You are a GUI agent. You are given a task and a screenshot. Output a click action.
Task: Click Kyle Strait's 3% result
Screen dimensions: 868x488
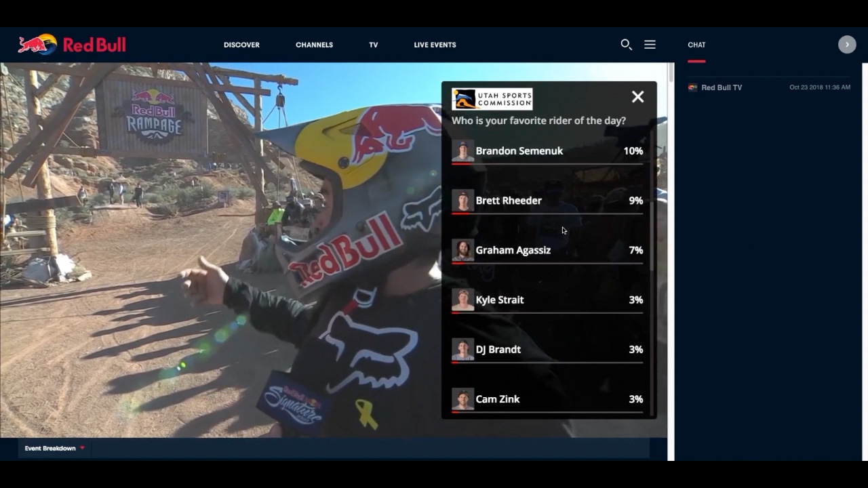tap(636, 300)
